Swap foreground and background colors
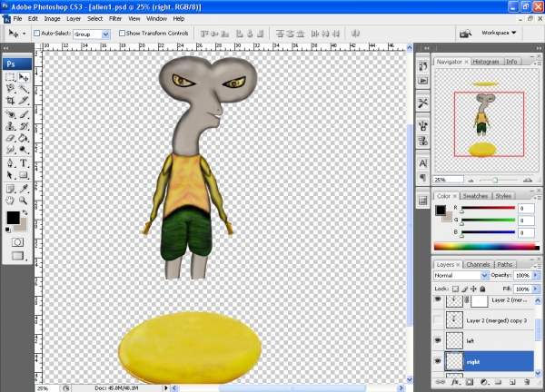Screen dimensions: 545x392 coord(25,211)
